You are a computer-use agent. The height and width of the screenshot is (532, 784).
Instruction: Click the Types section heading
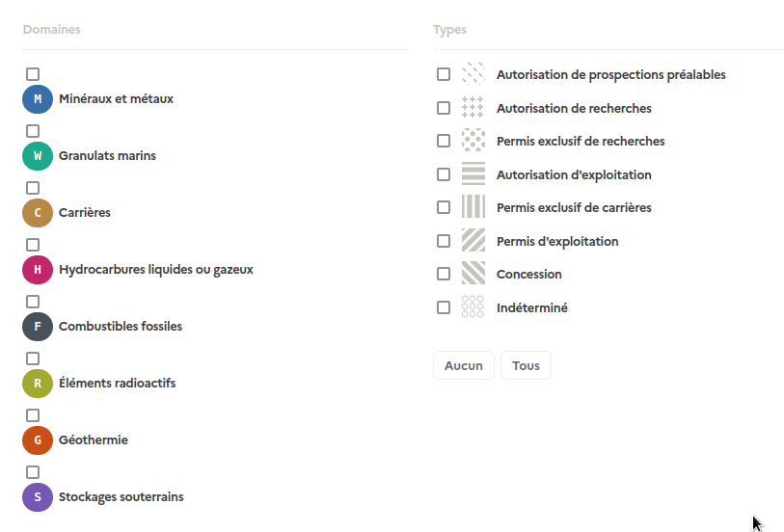[449, 30]
